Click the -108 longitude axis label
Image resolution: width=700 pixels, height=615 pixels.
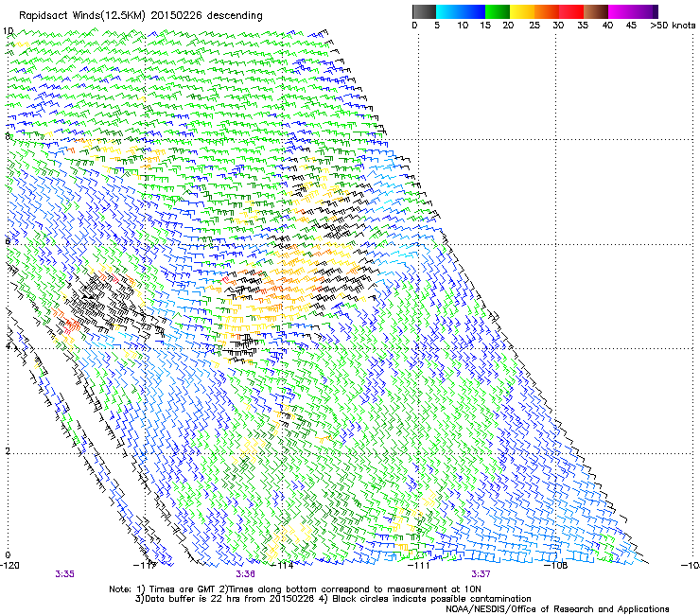[556, 566]
